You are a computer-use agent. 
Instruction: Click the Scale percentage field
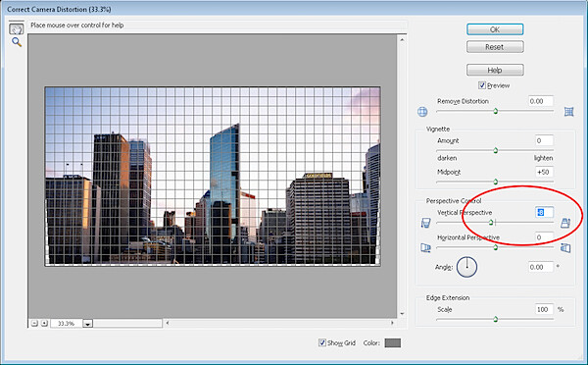point(544,309)
